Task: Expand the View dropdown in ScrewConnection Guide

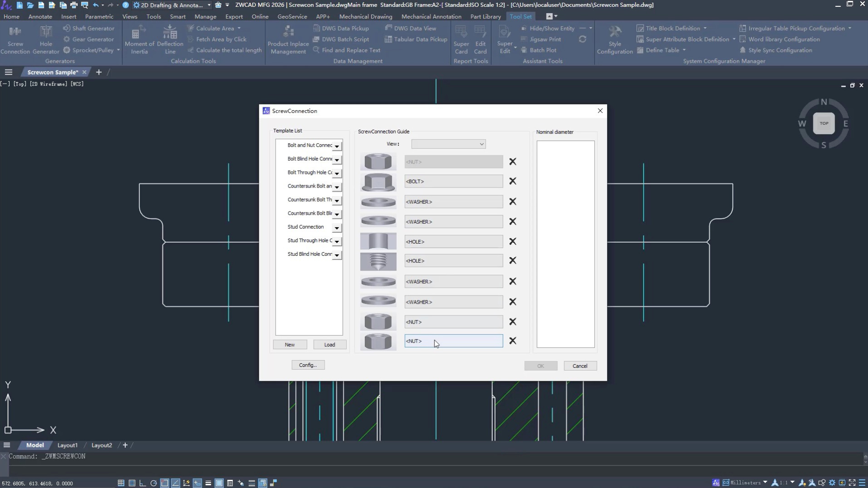Action: (x=481, y=144)
